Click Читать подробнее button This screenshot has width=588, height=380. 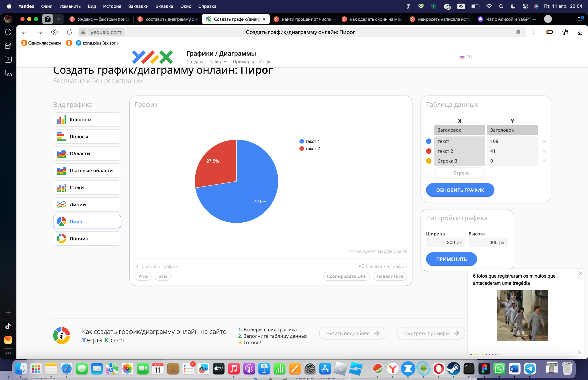click(352, 333)
